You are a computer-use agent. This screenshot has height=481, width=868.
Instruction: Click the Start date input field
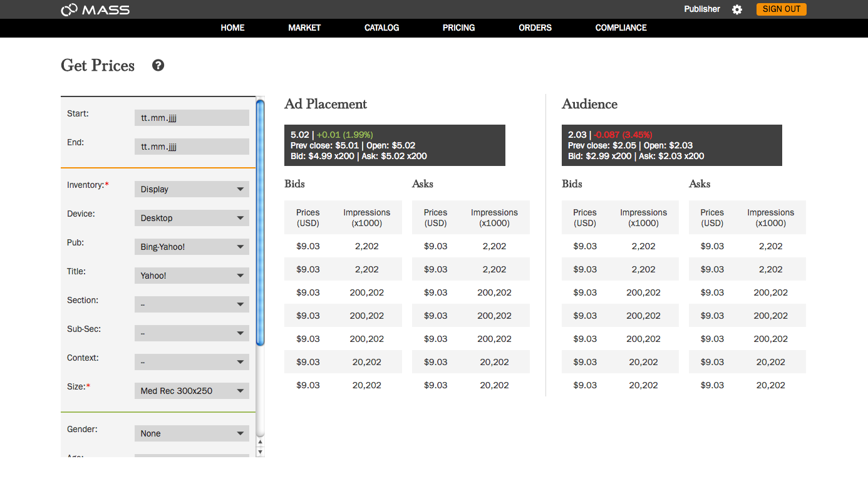point(192,118)
